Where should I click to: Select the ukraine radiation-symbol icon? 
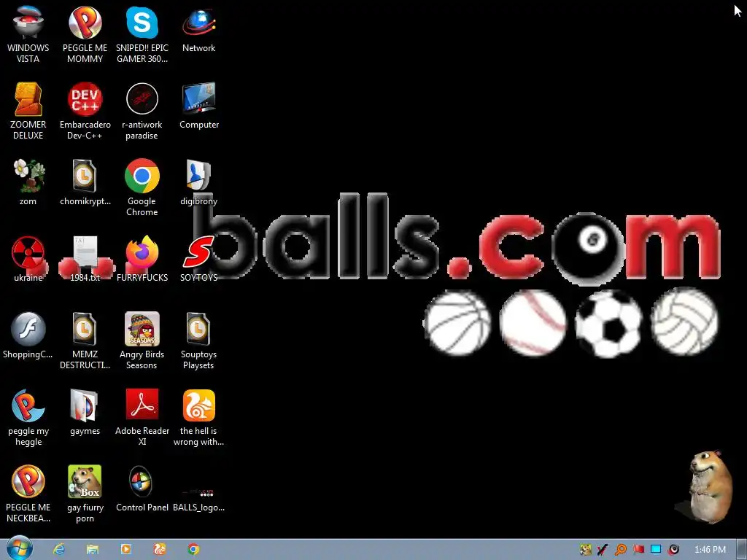tap(28, 259)
